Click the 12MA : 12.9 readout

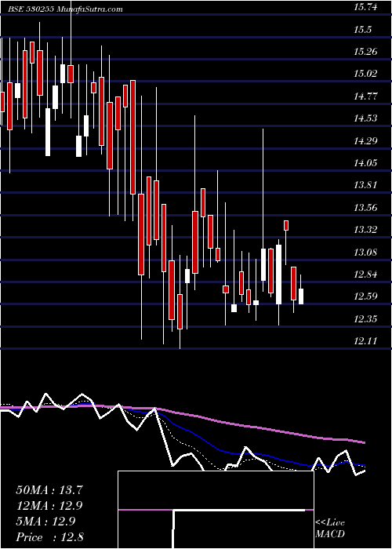49,506
